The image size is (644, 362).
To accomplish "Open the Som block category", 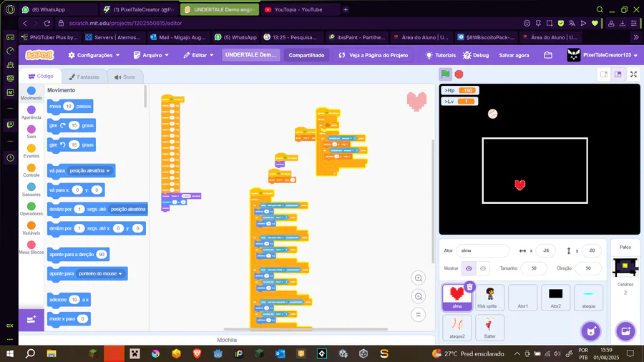I will [31, 132].
